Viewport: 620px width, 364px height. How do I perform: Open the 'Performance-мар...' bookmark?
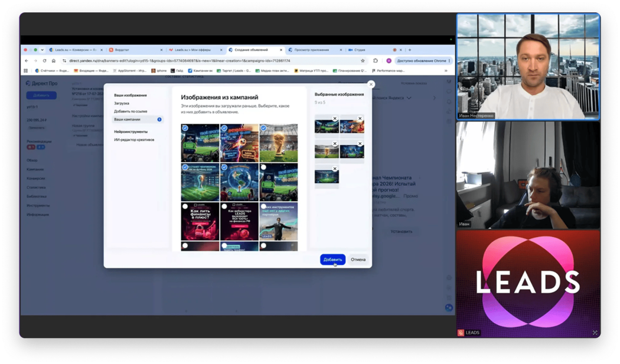(x=388, y=71)
